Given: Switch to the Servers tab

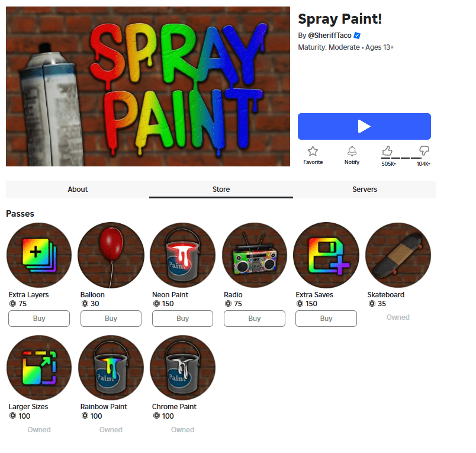Looking at the screenshot, I should tap(365, 189).
